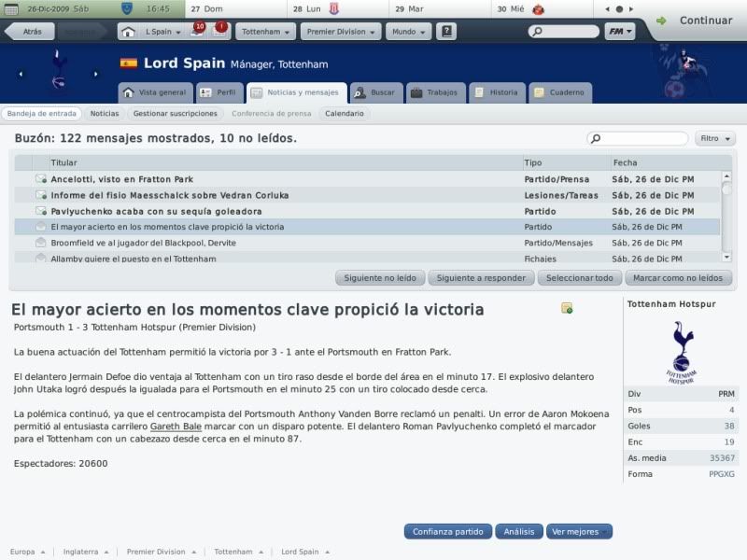This screenshot has width=747, height=560.
Task: Click the Spanish flag beside Lord Spain
Action: (x=129, y=63)
